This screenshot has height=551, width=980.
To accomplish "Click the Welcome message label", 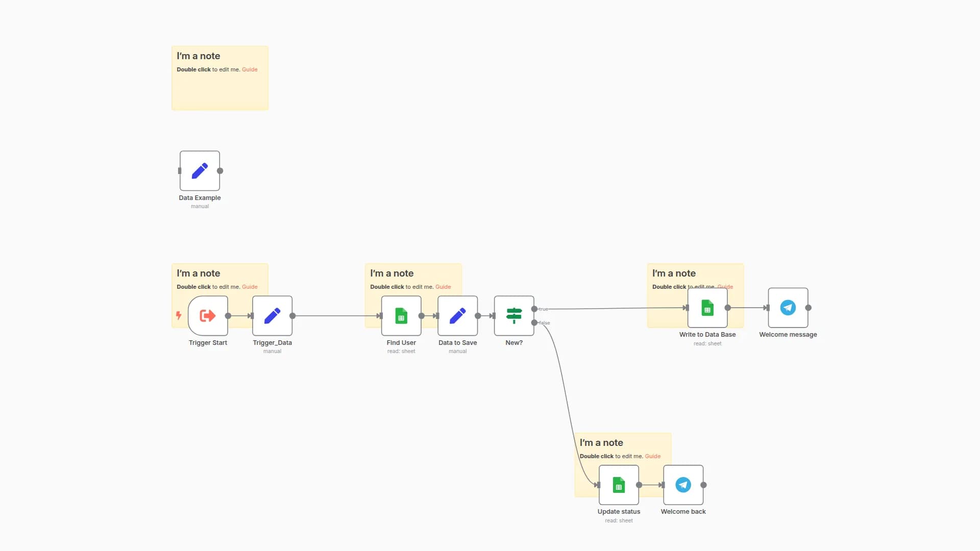I will 788,335.
